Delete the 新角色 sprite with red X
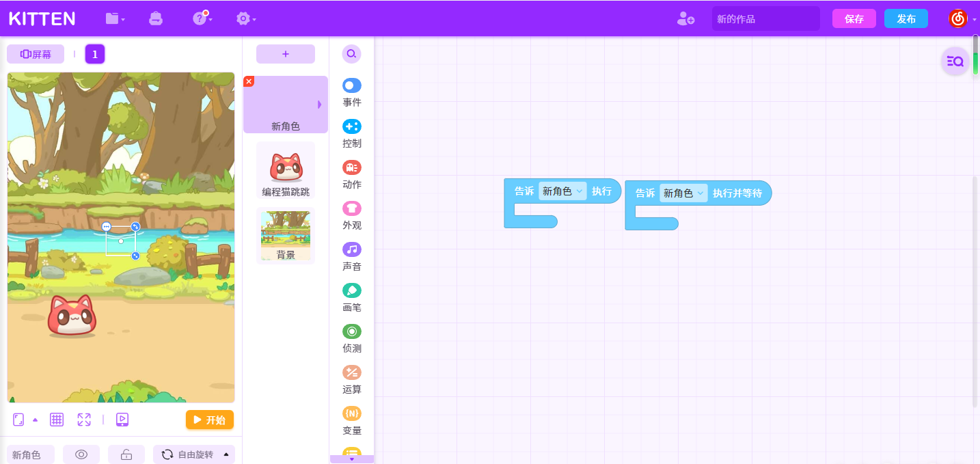Screen dimensions: 980x464 [x=249, y=81]
